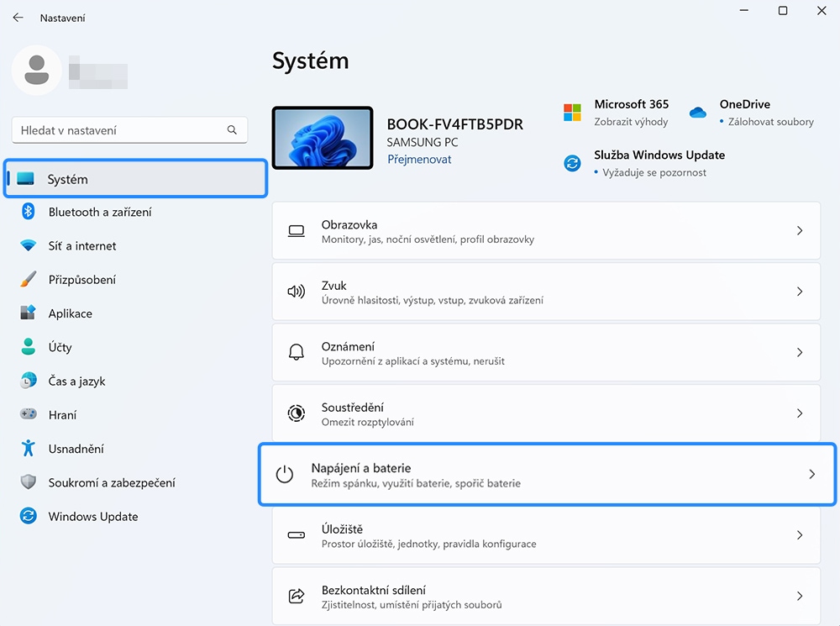Open Usnadnění label in sidebar

(x=76, y=449)
